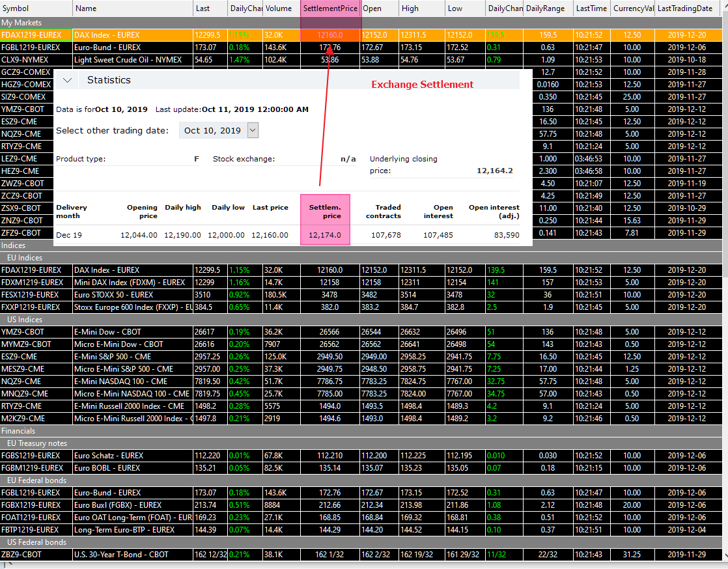728x569 pixels.
Task: Select the HGZ9-COMEX symbol cell
Action: [x=27, y=85]
